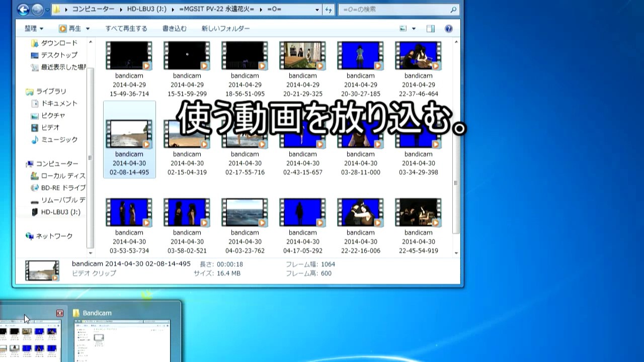Click the 再生 toolbar button
Image resolution: width=644 pixels, height=362 pixels.
click(x=70, y=29)
